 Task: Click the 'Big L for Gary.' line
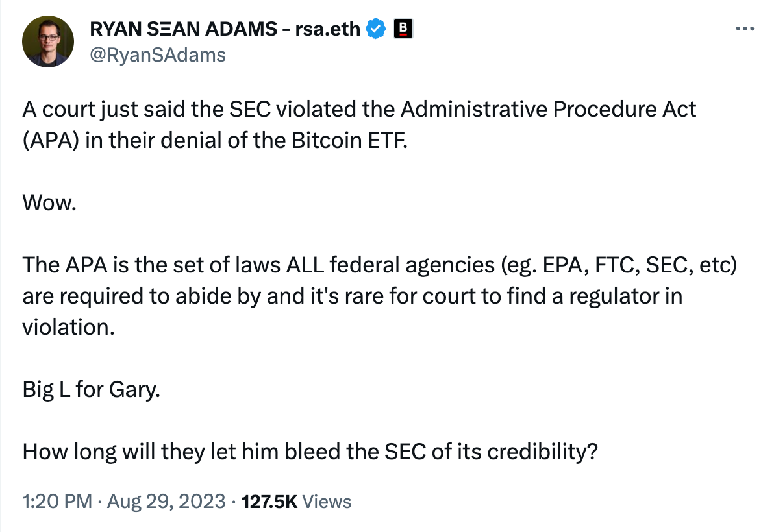pyautogui.click(x=91, y=390)
